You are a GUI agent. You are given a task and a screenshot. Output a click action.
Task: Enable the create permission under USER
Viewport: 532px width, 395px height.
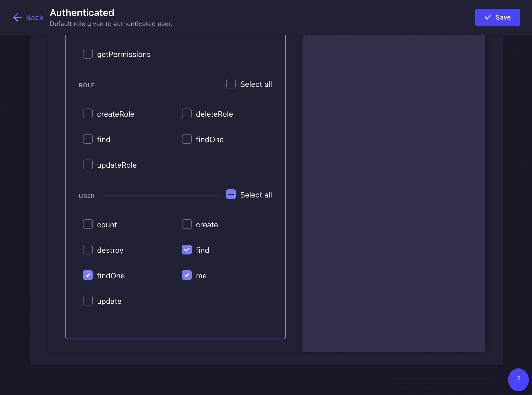click(187, 224)
